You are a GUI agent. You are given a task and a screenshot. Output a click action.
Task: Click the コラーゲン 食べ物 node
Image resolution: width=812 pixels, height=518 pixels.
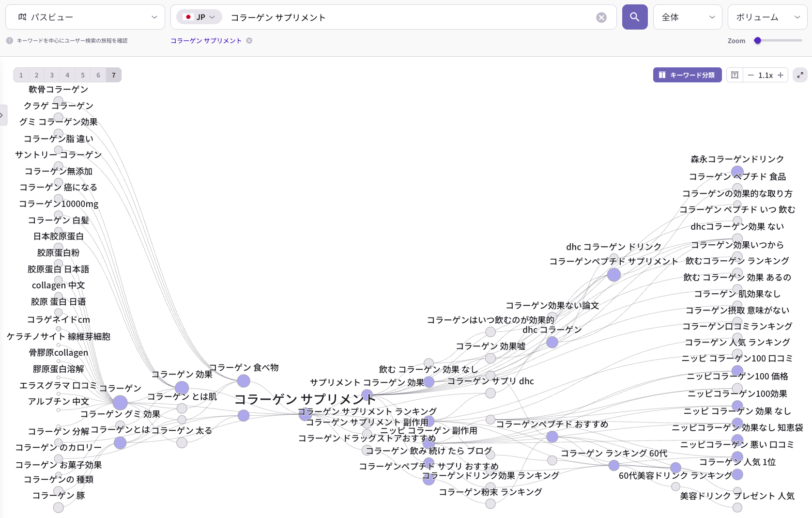coord(244,381)
